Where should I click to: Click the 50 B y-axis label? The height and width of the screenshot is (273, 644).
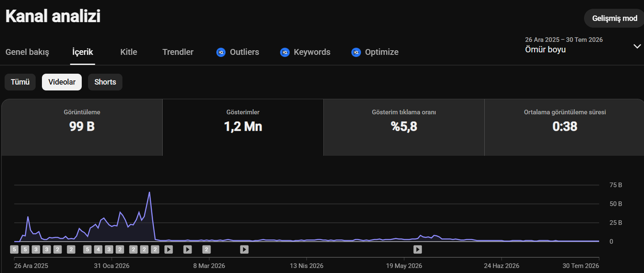(615, 203)
